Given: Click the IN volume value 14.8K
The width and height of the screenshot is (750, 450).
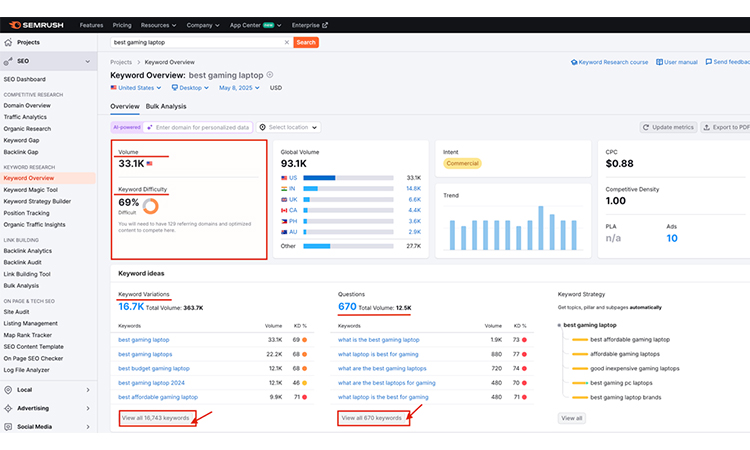Looking at the screenshot, I should (x=414, y=188).
